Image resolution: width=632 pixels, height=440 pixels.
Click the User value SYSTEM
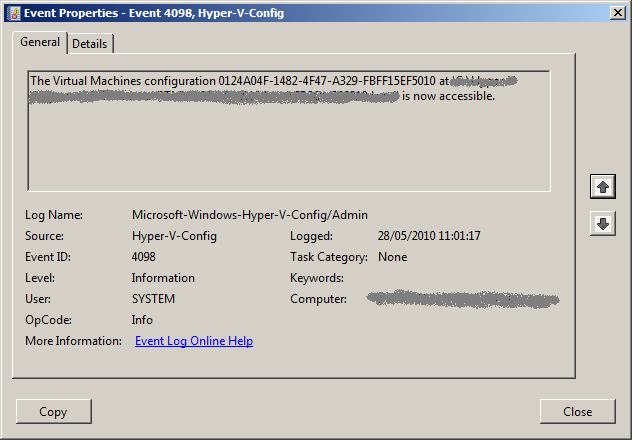click(153, 299)
